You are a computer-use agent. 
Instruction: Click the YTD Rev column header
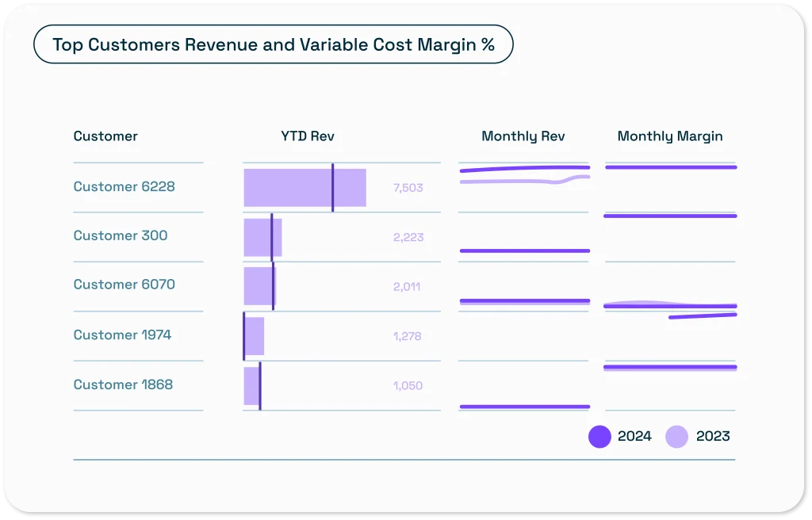point(308,136)
